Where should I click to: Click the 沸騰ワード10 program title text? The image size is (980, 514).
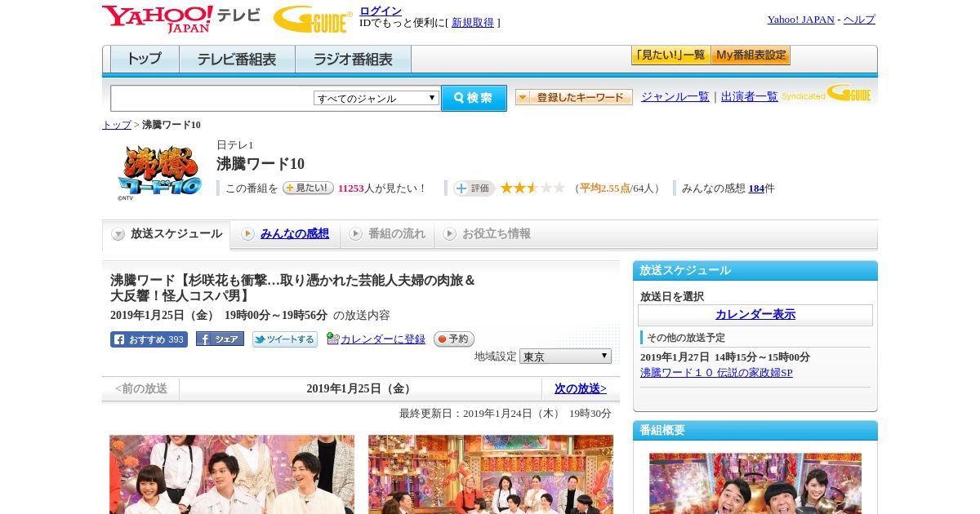261,164
